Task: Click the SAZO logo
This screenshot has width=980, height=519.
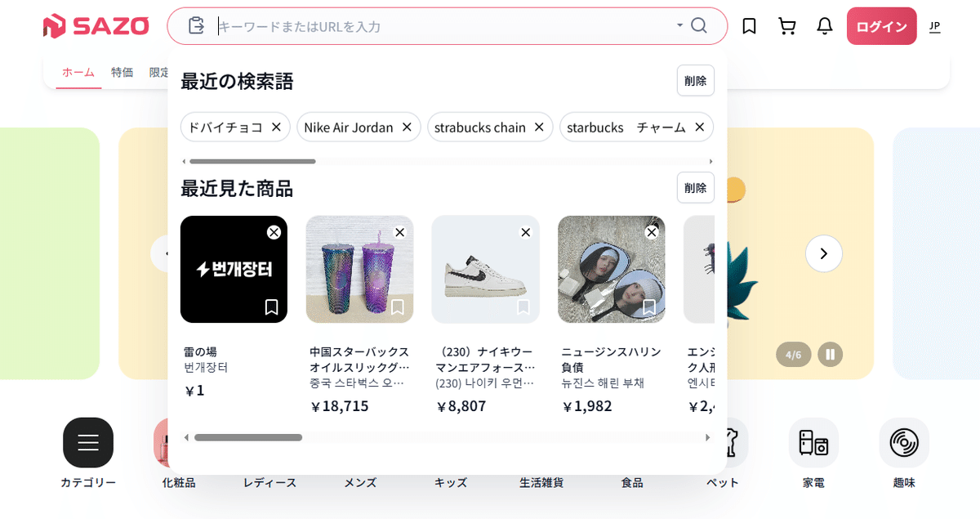Action: [x=96, y=25]
